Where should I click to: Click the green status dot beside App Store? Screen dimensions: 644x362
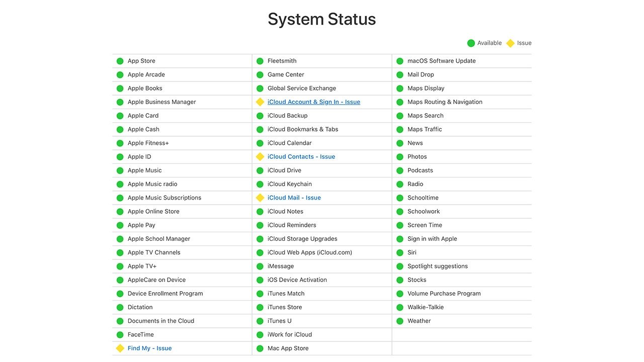click(120, 61)
